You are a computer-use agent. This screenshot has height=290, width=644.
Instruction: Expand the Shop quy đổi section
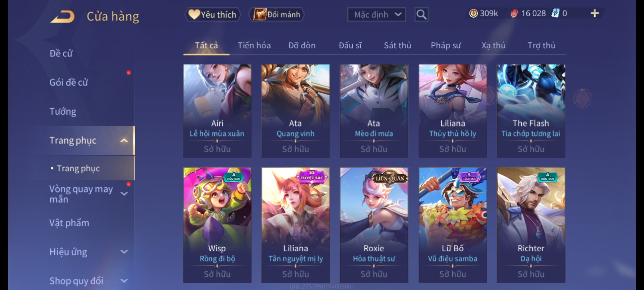tap(124, 281)
